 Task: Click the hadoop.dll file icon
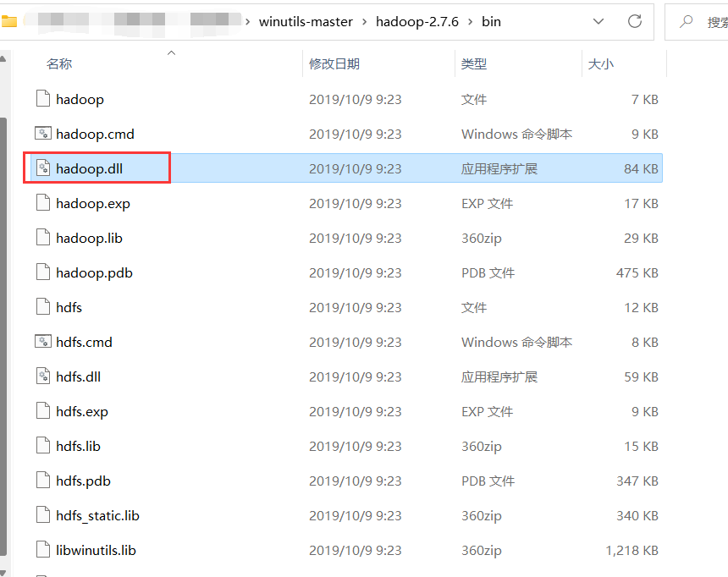tap(43, 168)
